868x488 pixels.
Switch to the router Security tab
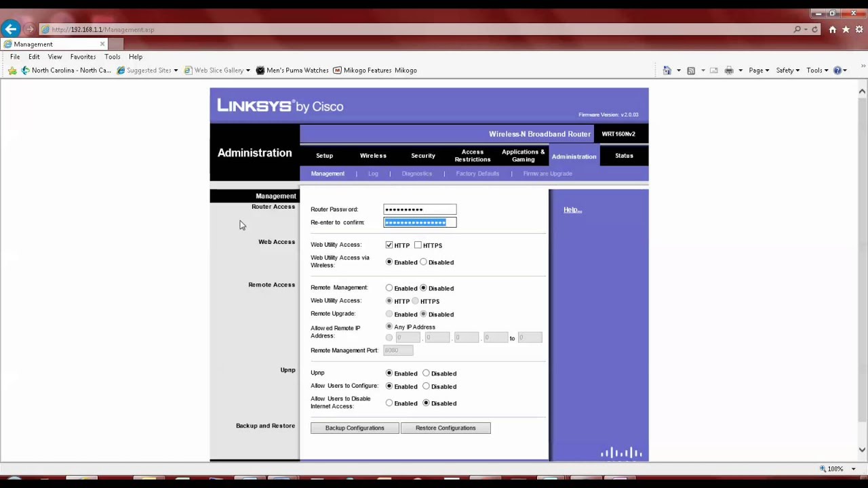point(423,156)
